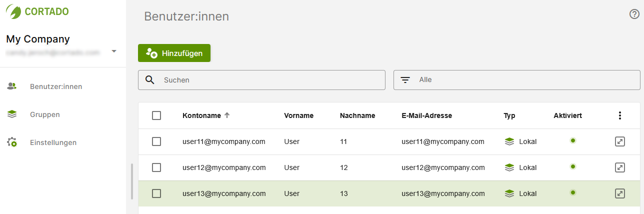
Task: Check the box for user12@mycompany.com
Action: tap(156, 167)
